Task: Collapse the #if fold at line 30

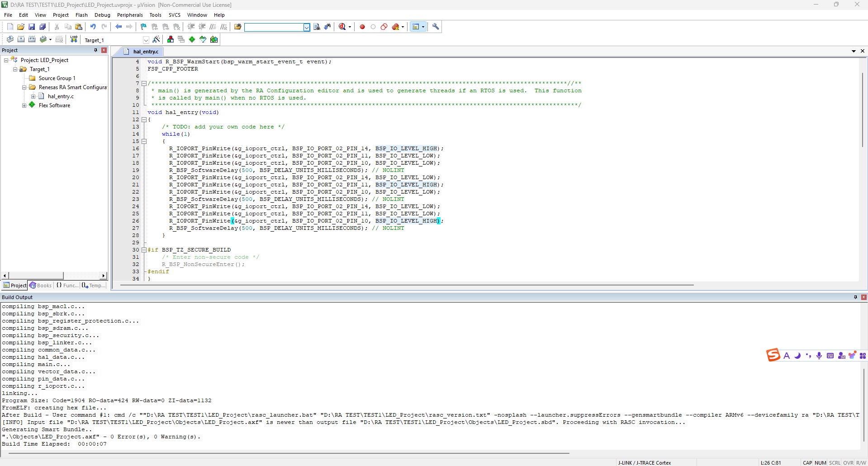Action: click(144, 250)
